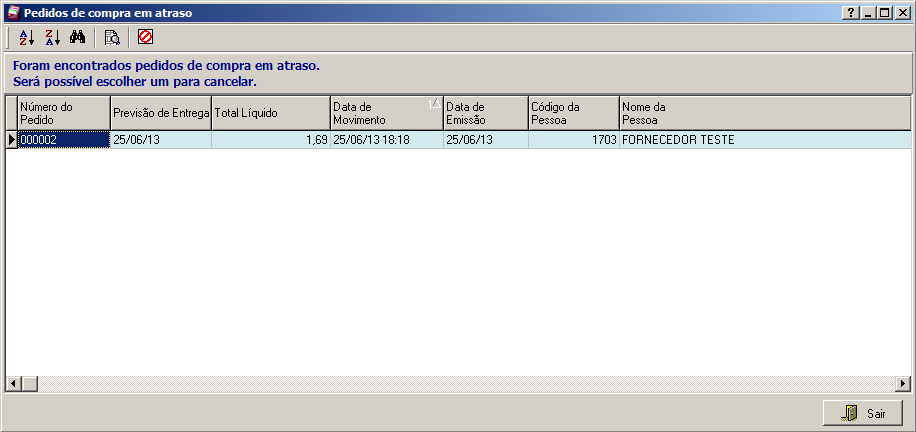916x432 pixels.
Task: Open search using the binoculars icon
Action: pos(78,38)
